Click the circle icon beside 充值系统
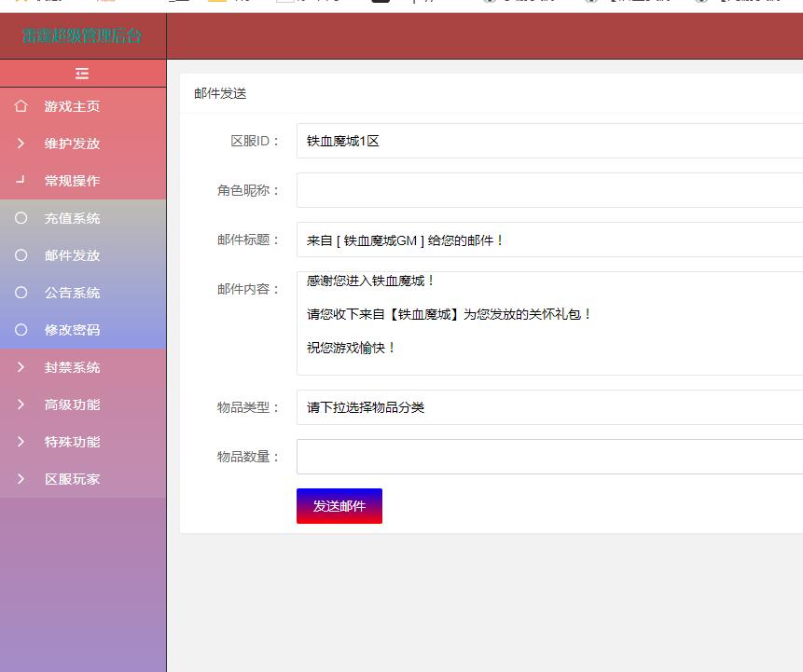Image resolution: width=803 pixels, height=672 pixels. (x=21, y=218)
